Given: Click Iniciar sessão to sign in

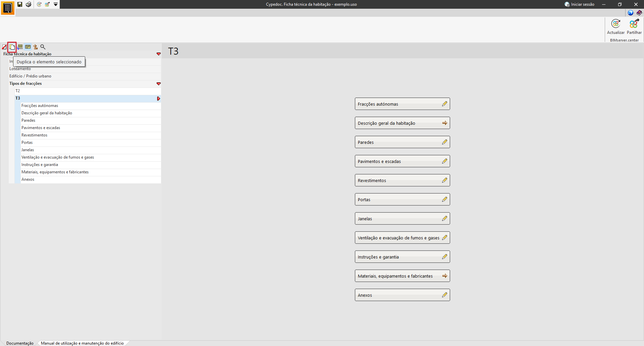Looking at the screenshot, I should [x=580, y=4].
